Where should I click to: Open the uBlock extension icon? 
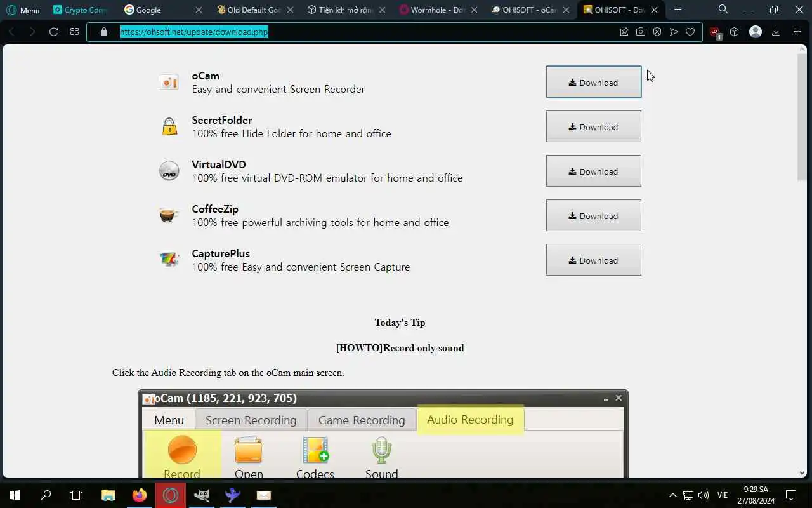(x=715, y=32)
